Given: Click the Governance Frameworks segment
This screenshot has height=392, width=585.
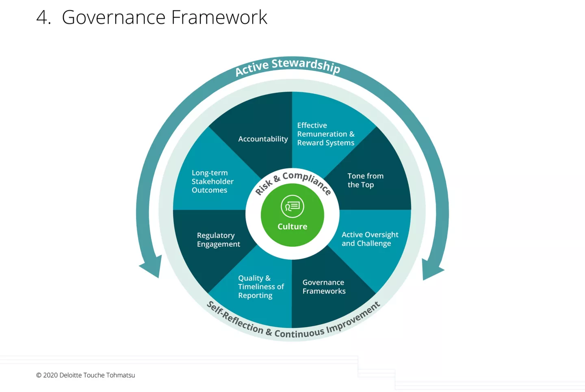Looking at the screenshot, I should click(x=324, y=287).
